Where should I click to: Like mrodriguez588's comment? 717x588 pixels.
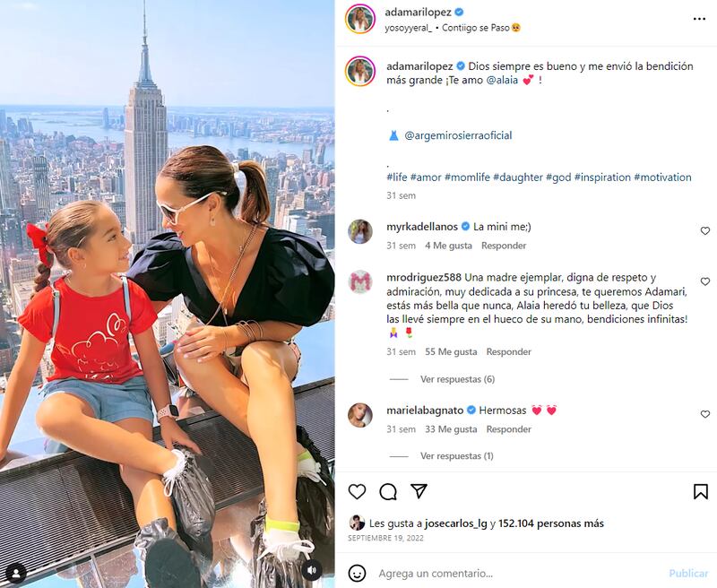[705, 281]
